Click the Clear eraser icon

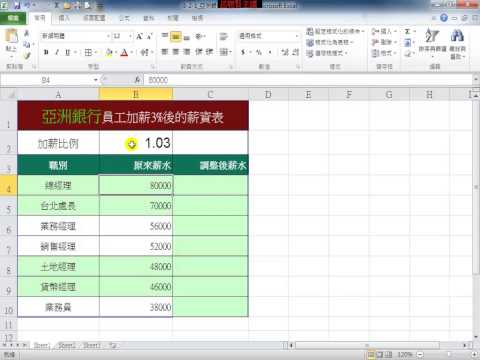(x=407, y=53)
